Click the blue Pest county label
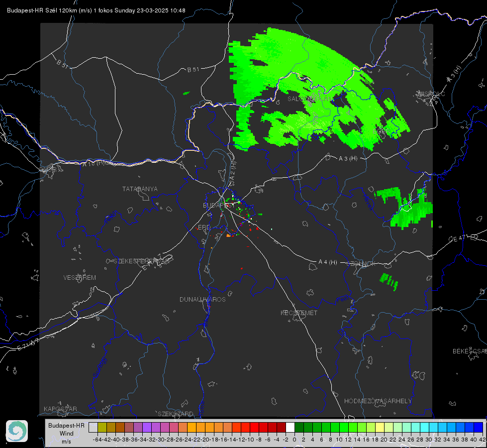The height and width of the screenshot is (448, 487). point(343,300)
